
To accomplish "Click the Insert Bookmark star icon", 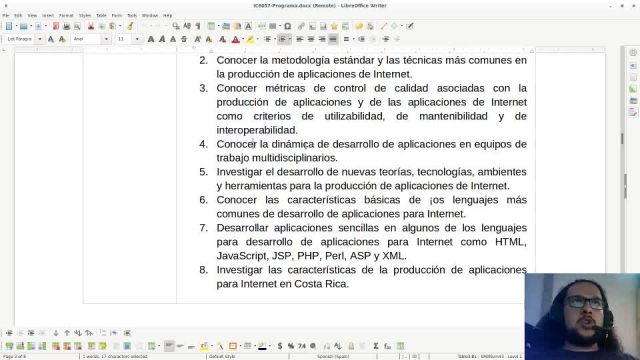I will pos(334,26).
